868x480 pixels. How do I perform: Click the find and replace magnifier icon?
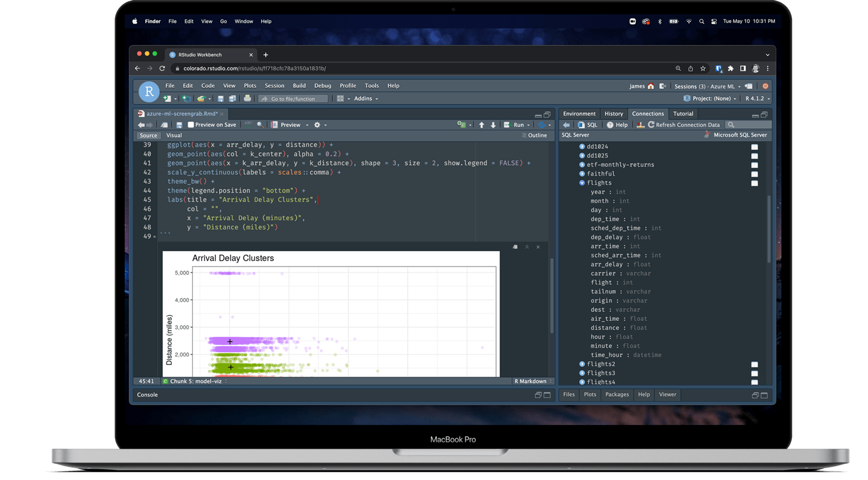pyautogui.click(x=260, y=125)
